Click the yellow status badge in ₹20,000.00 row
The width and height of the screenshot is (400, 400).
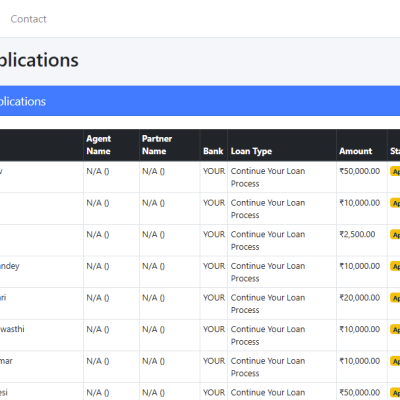coord(395,298)
